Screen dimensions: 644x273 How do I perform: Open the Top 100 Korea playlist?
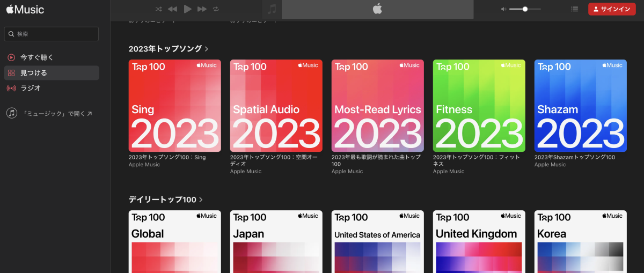coord(580,241)
